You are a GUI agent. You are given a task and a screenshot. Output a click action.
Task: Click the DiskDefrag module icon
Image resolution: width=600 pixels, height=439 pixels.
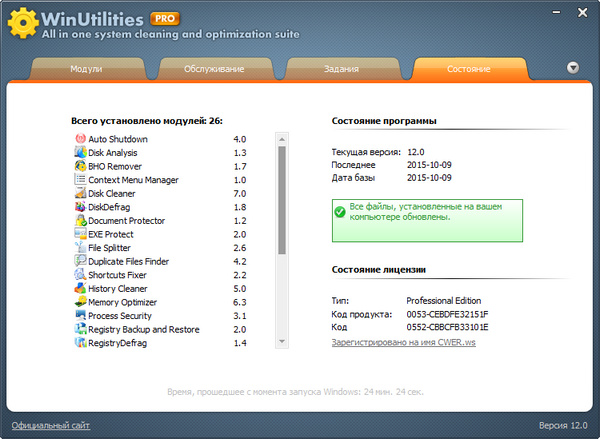[x=80, y=207]
